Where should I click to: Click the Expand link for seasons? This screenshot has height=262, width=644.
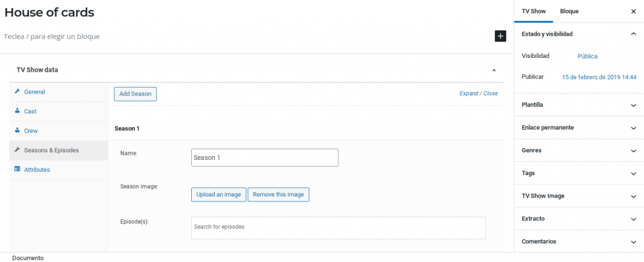[x=469, y=93]
